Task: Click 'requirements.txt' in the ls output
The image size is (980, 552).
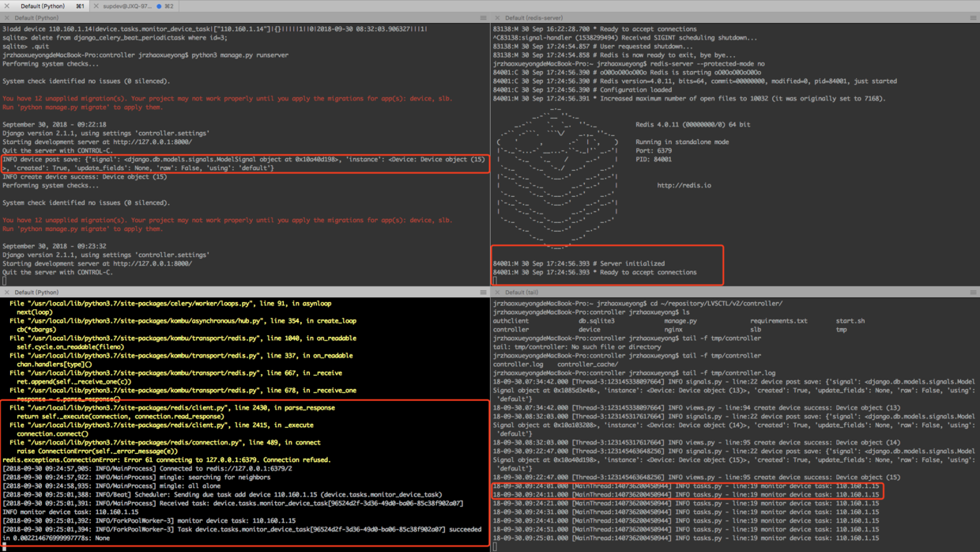Action: (778, 320)
